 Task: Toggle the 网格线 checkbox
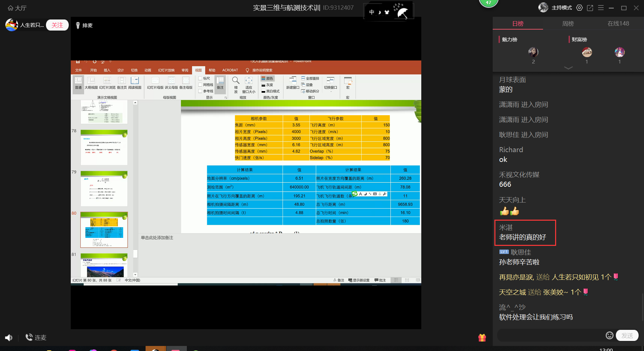(200, 85)
